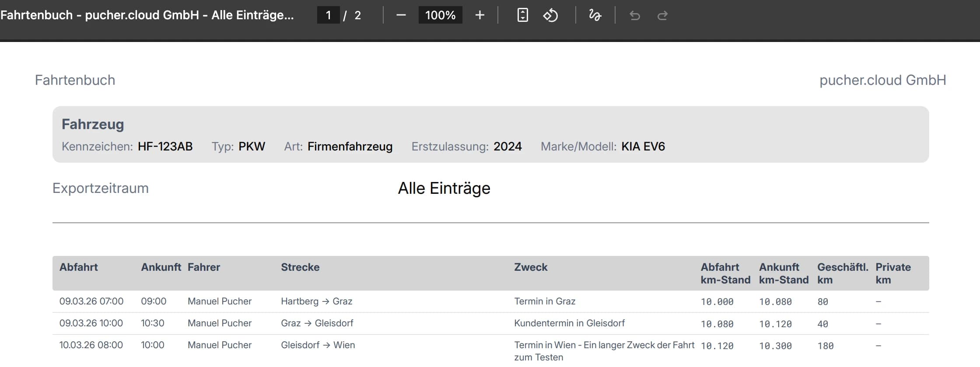Select departure 10.03.26 08:00
The image size is (980, 367).
click(x=91, y=345)
